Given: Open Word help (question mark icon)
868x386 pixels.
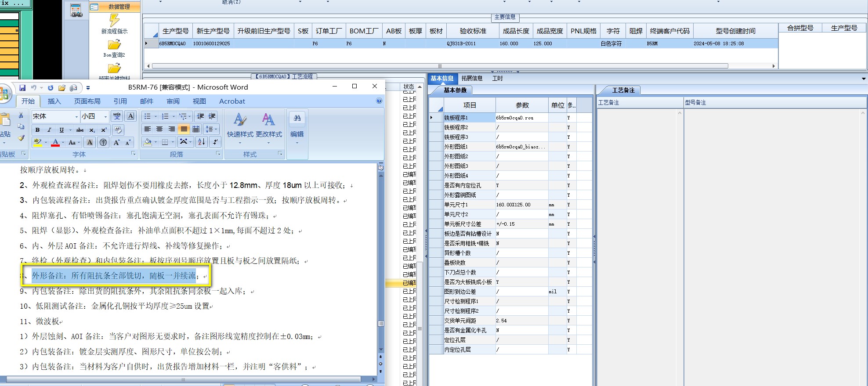Looking at the screenshot, I should (379, 101).
